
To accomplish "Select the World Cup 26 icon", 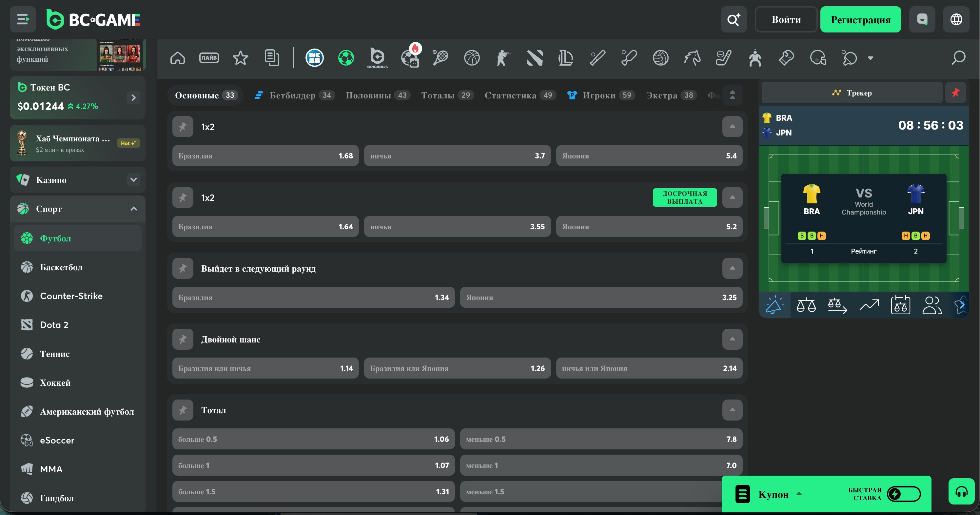I will 314,58.
